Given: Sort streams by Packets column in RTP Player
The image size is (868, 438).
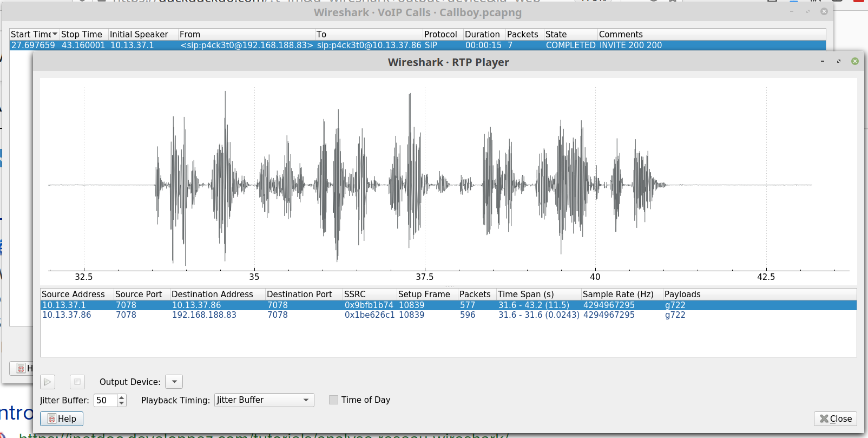Looking at the screenshot, I should point(477,294).
